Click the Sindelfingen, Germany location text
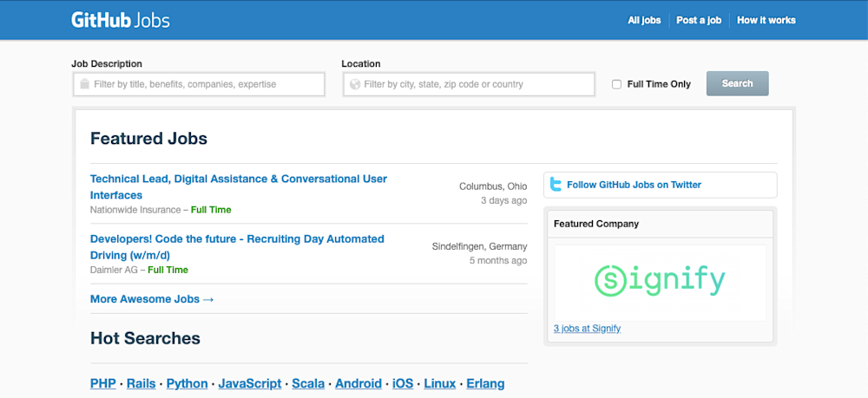Screen dimensions: 868x398 479,246
